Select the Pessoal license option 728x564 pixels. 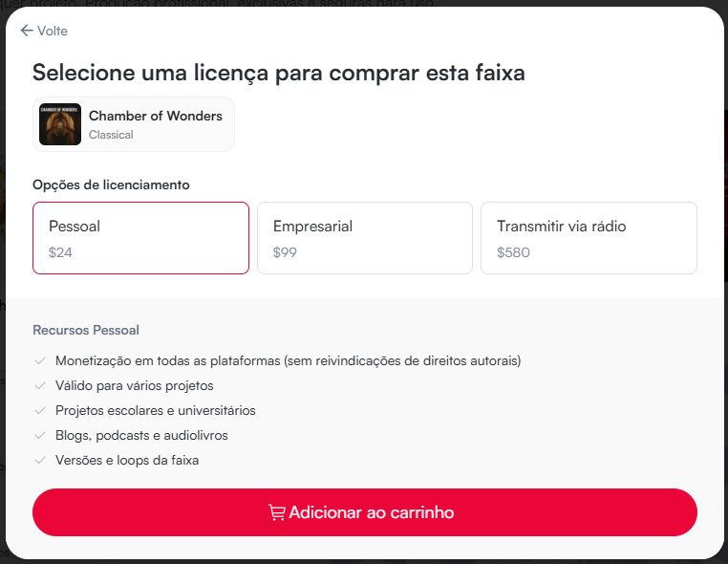click(x=140, y=238)
